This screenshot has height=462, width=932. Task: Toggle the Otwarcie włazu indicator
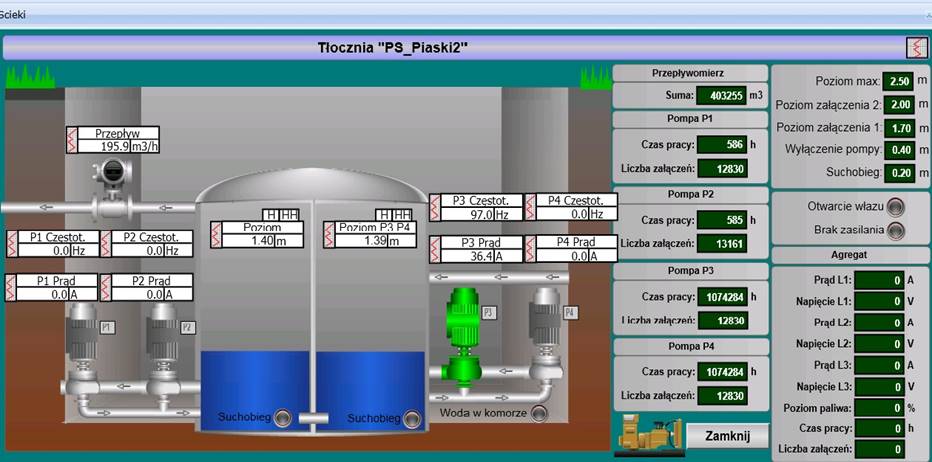[x=894, y=207]
